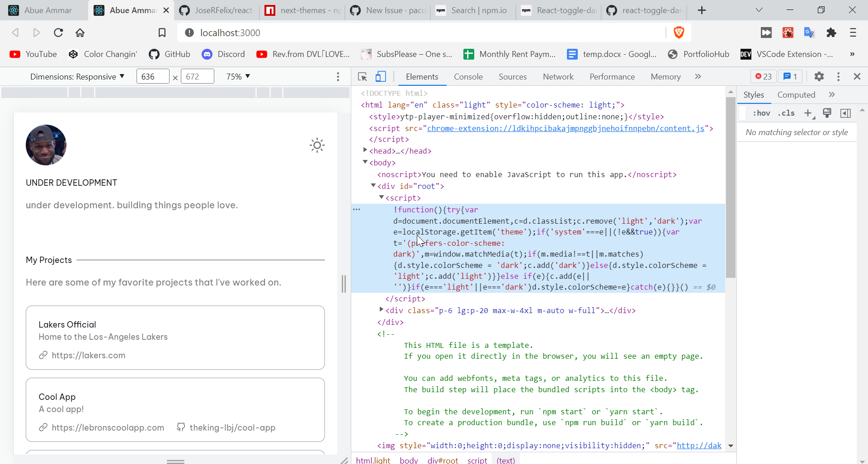Go to browser home page
This screenshot has height=464, width=868.
(80, 33)
